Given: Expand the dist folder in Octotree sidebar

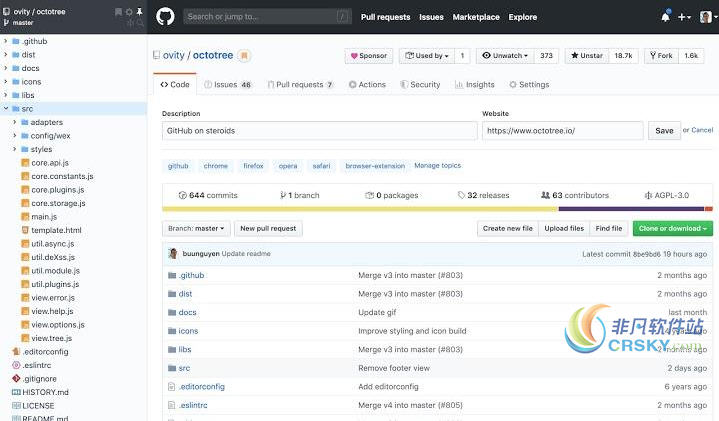Looking at the screenshot, I should (x=6, y=55).
